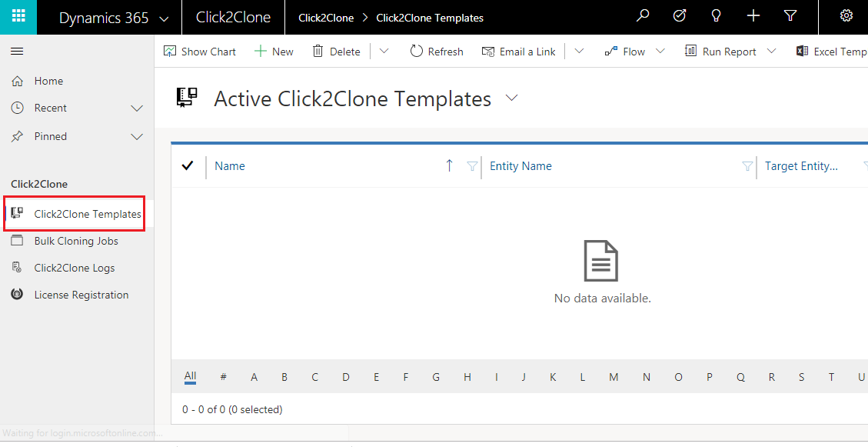Open the settings gear icon
This screenshot has width=868, height=447.
846,16
